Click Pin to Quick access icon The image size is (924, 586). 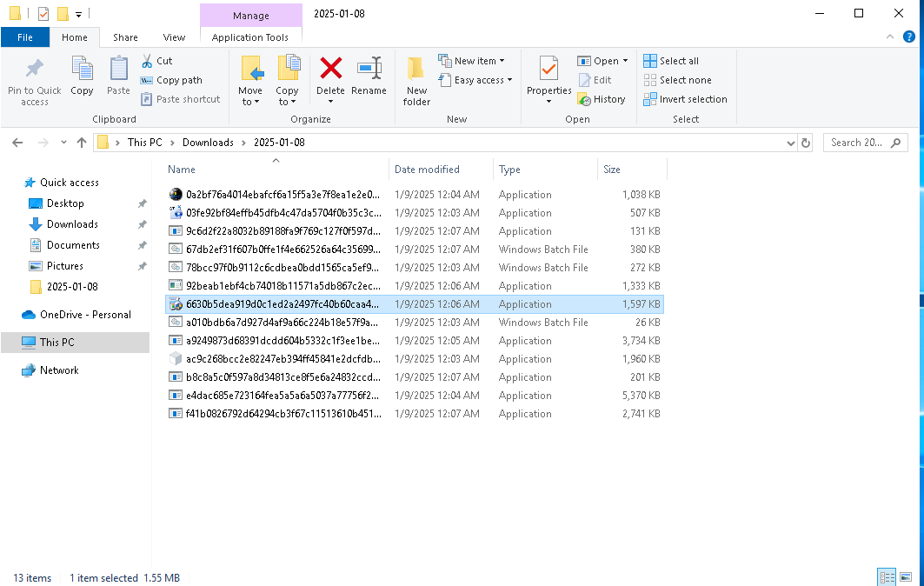point(34,69)
